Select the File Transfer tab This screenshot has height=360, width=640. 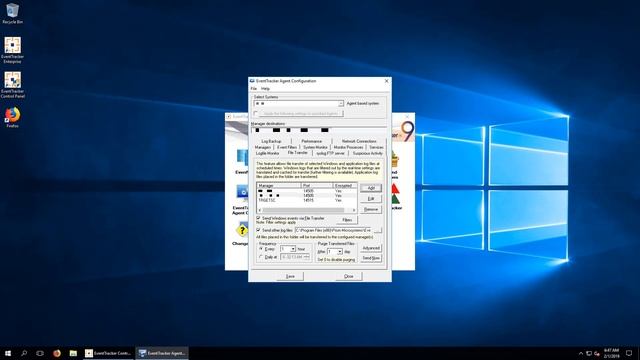pos(298,153)
